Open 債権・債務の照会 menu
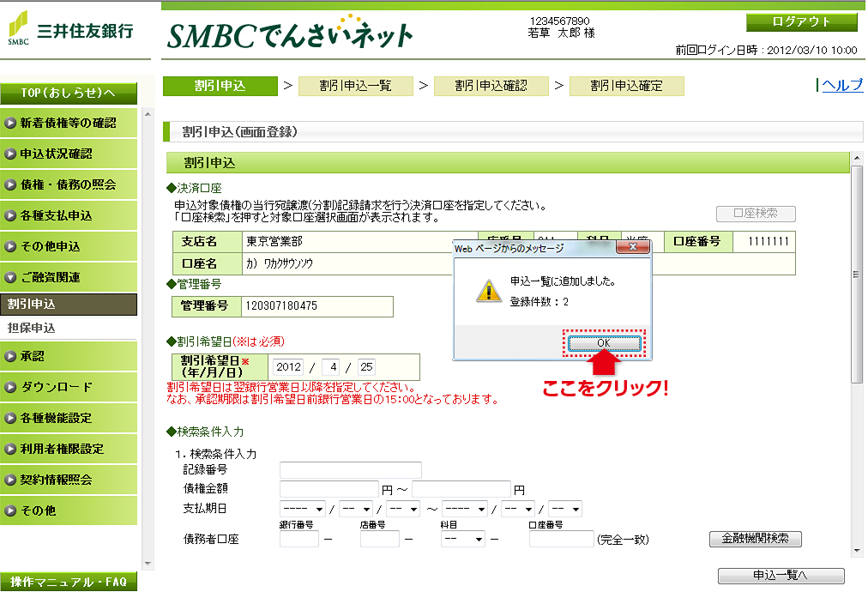 (69, 185)
